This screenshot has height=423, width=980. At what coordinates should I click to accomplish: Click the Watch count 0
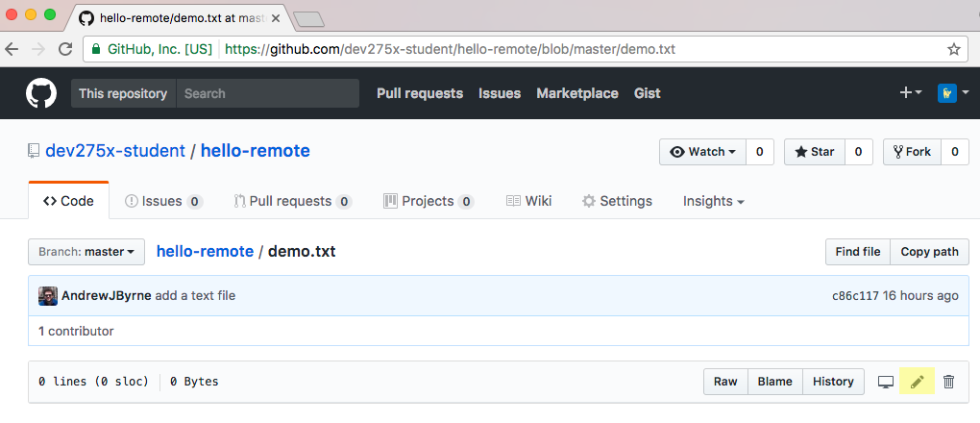(x=759, y=152)
